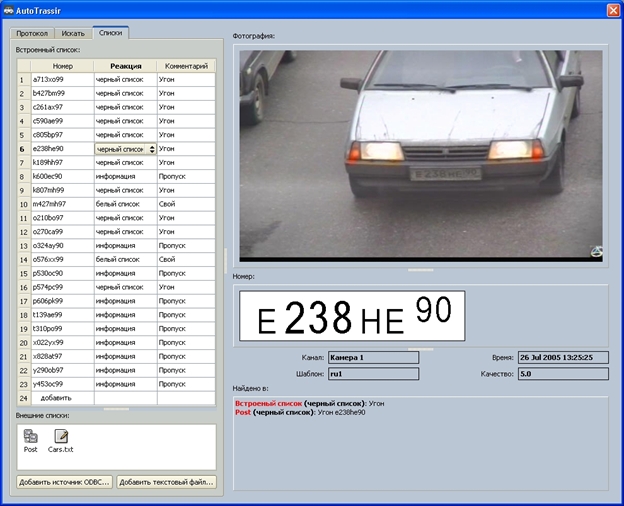Select plate a713xo99 in row 1

62,80
